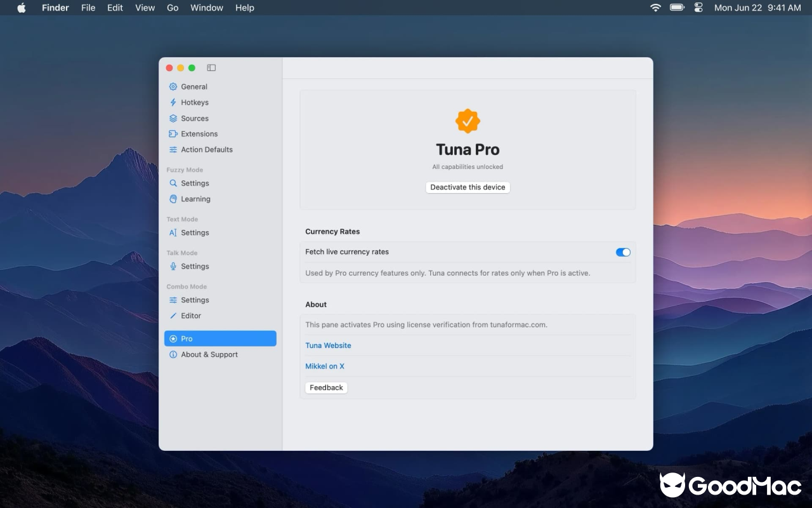Select Settings under Fuzzy Mode
812x508 pixels.
220,183
